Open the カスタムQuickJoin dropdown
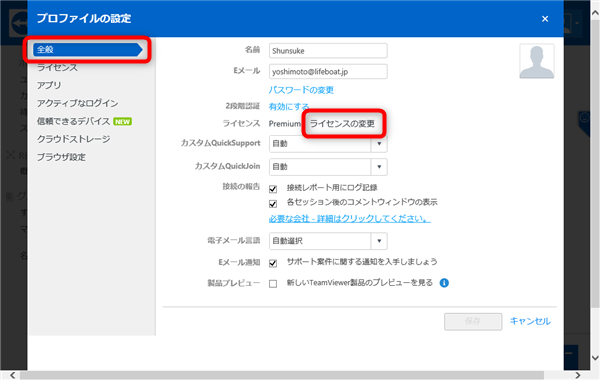The image size is (600, 380). coord(328,167)
